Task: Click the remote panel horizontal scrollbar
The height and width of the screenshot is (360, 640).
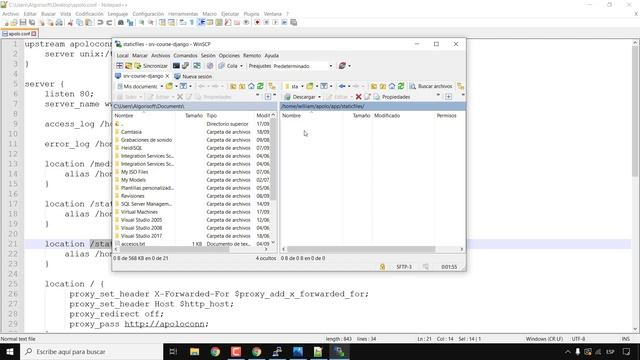Action: pyautogui.click(x=361, y=249)
